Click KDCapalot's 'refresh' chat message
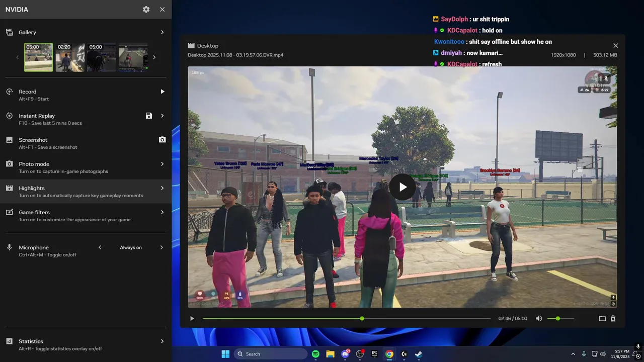Screen dimensions: 644x362 coord(492,64)
